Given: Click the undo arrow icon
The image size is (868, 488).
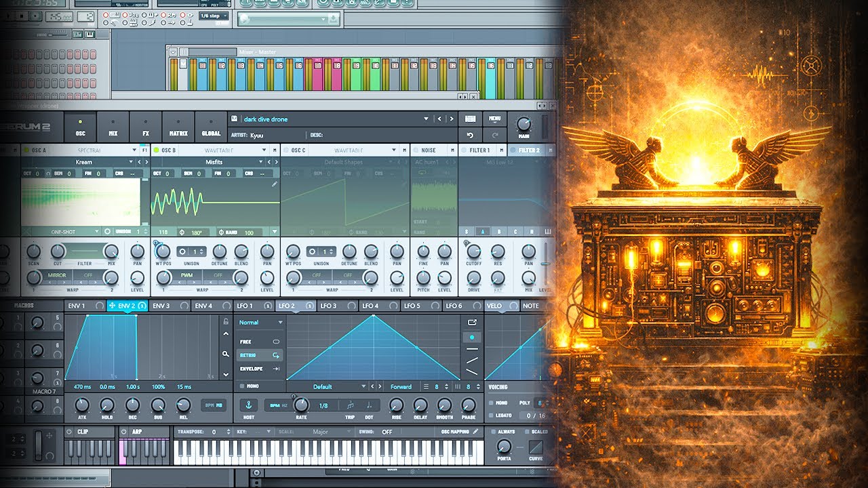Looking at the screenshot, I should (470, 136).
